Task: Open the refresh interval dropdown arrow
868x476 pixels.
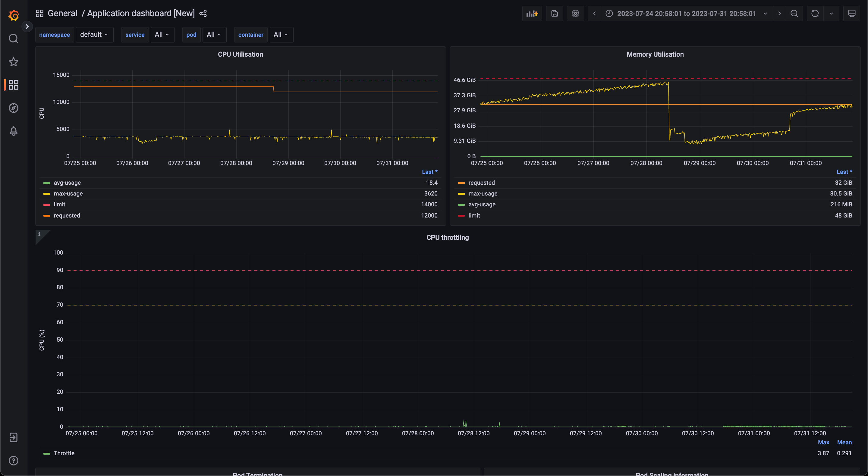Action: click(831, 14)
